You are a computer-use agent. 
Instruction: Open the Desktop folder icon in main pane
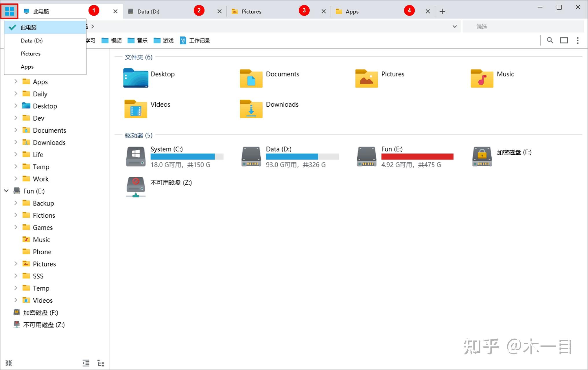click(136, 78)
